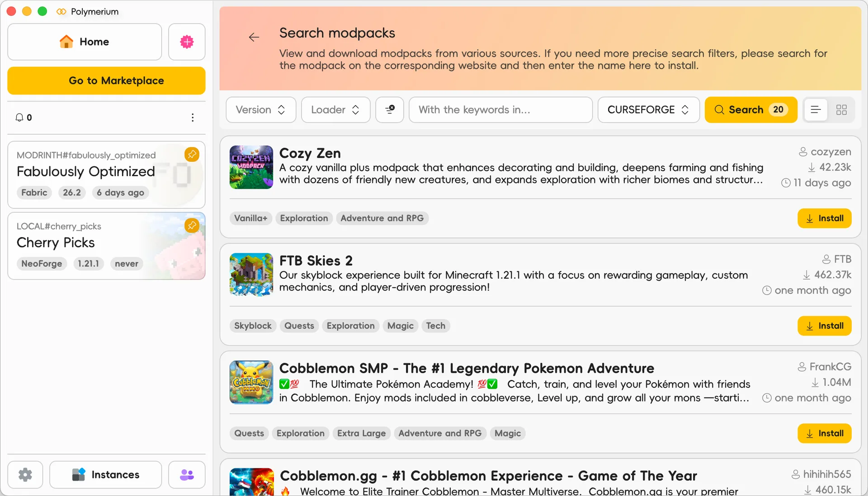Image resolution: width=868 pixels, height=496 pixels.
Task: Click Quests tag on FTB Skies 2
Action: click(x=299, y=326)
